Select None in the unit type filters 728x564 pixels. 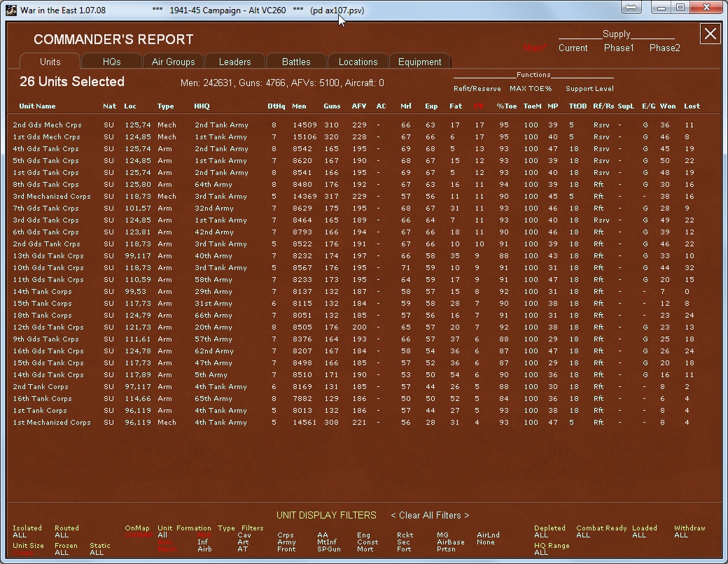[x=486, y=542]
